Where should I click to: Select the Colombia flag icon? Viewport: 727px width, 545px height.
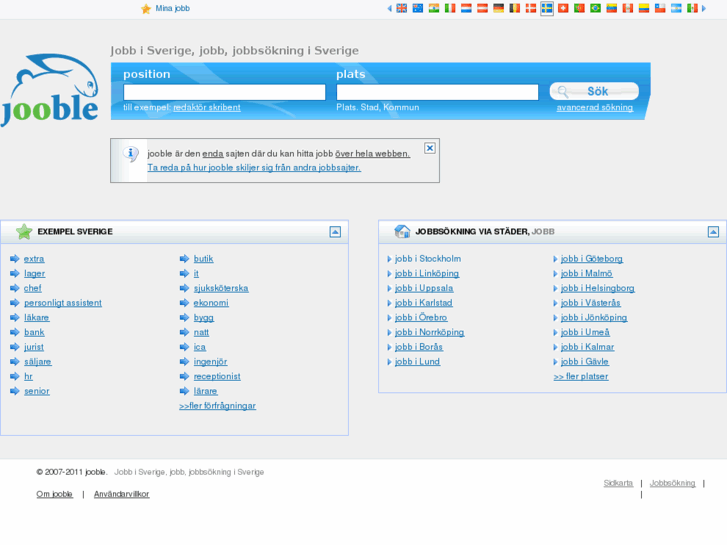point(644,8)
